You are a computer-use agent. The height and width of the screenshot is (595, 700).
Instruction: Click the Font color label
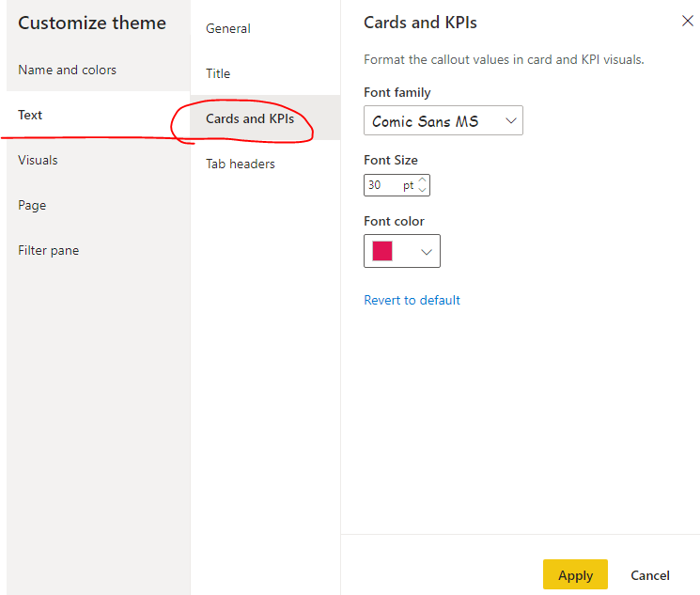(394, 221)
